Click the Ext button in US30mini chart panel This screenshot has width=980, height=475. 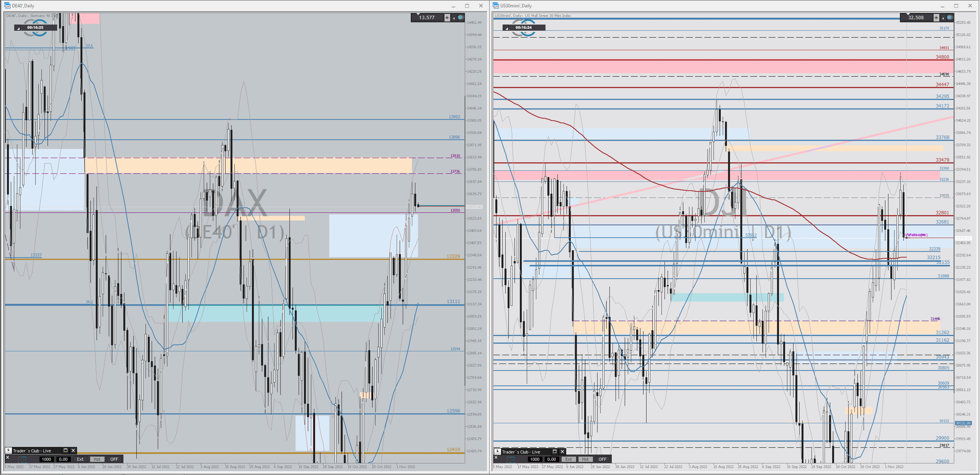[x=568, y=459]
